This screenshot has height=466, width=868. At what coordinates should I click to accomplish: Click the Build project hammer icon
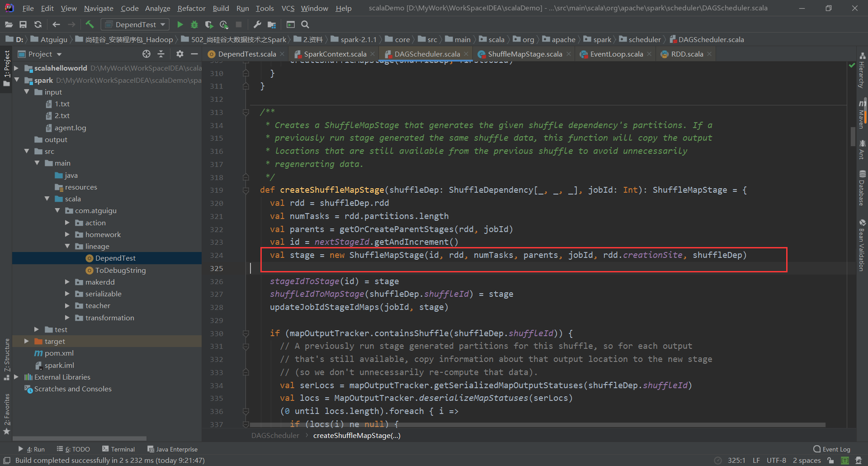point(90,24)
